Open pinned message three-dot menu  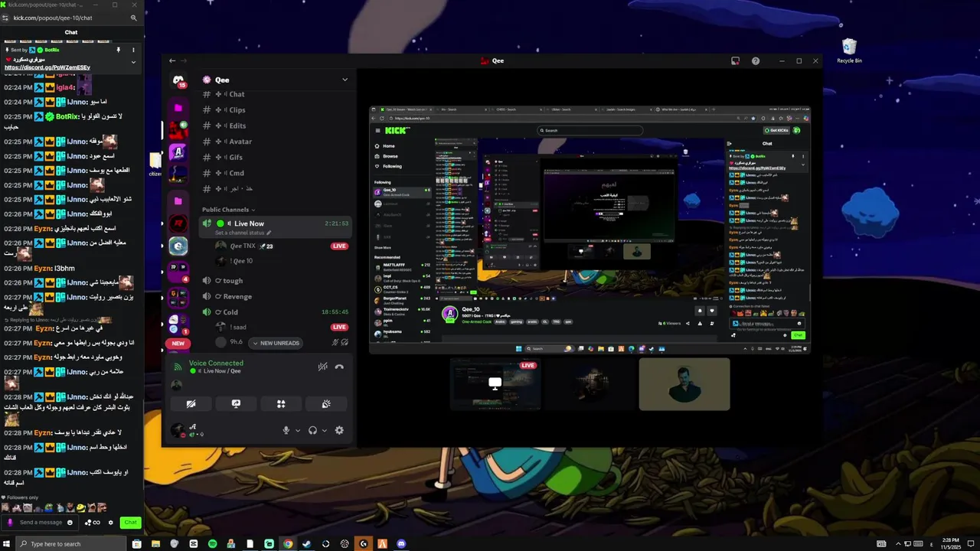(133, 50)
